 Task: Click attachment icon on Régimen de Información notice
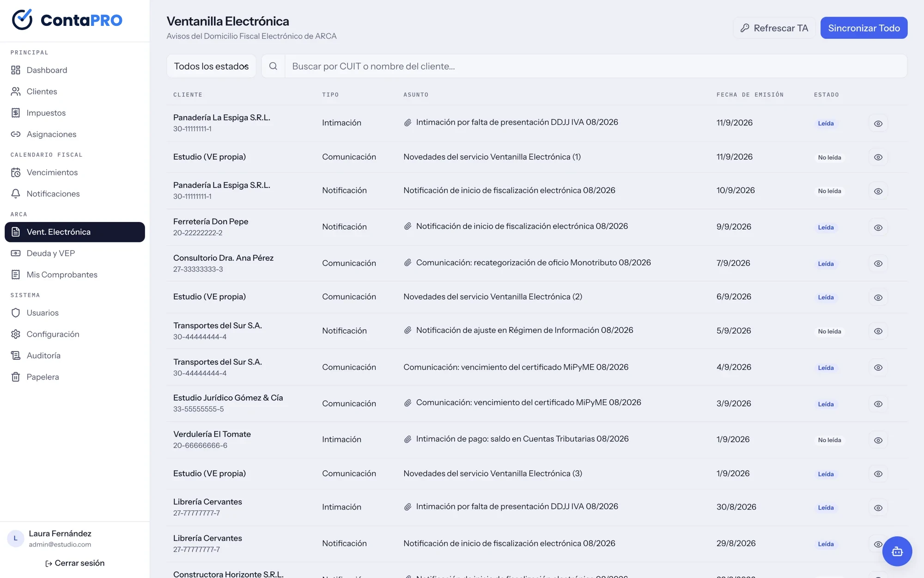(x=407, y=330)
